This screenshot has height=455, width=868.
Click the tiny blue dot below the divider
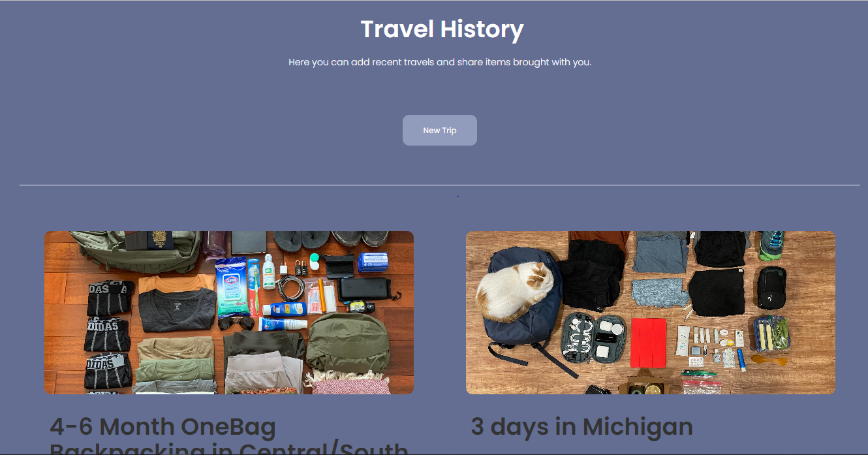click(457, 196)
